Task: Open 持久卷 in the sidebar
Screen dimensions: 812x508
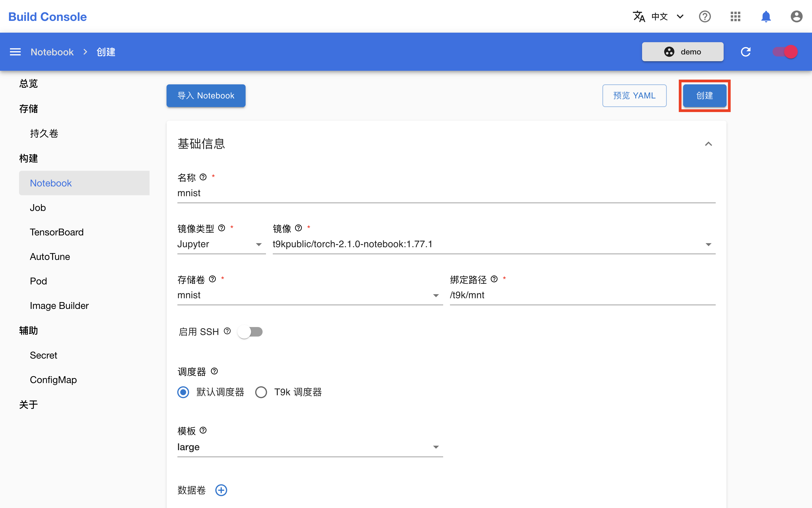Action: [x=44, y=133]
